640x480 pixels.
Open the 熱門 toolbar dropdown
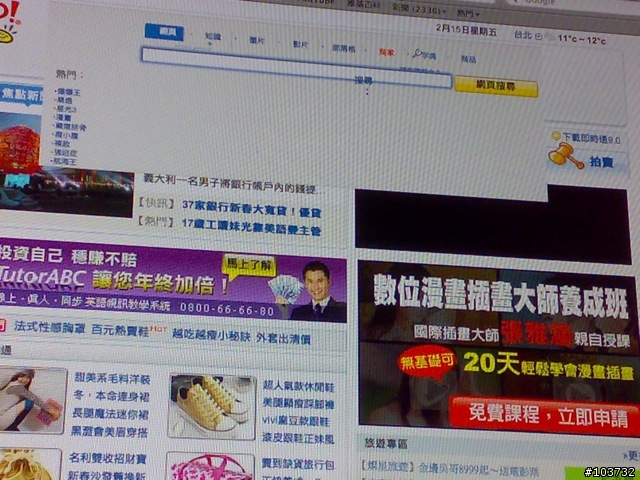[468, 13]
